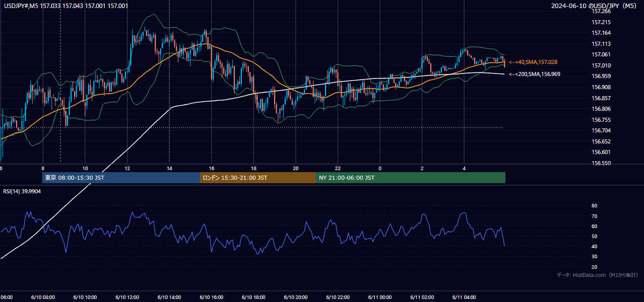The height and width of the screenshot is (302, 644).
Task: Click the 6/10 22:00 date axis label
Action: click(338, 297)
